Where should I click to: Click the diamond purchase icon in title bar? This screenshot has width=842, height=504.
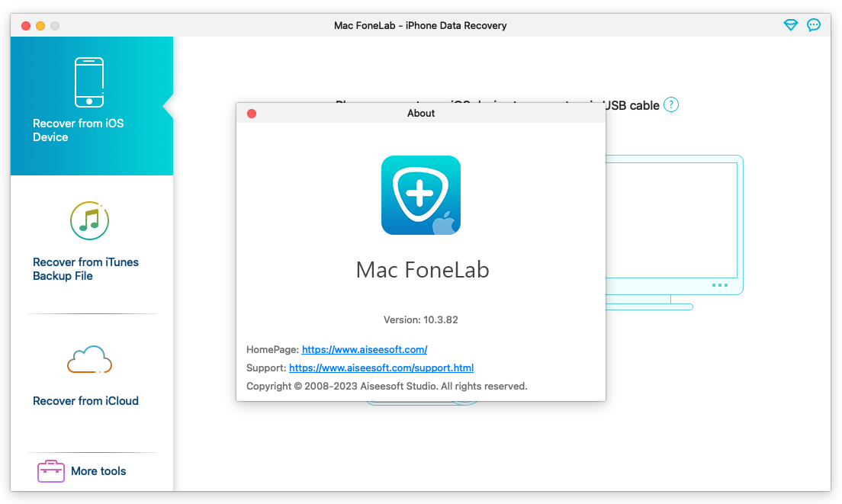[x=790, y=24]
